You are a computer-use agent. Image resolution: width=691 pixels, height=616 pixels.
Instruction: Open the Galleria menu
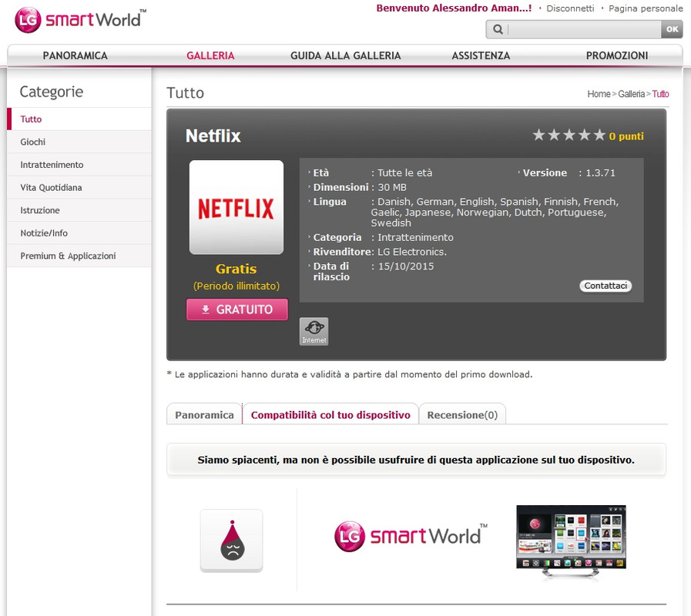pos(210,55)
